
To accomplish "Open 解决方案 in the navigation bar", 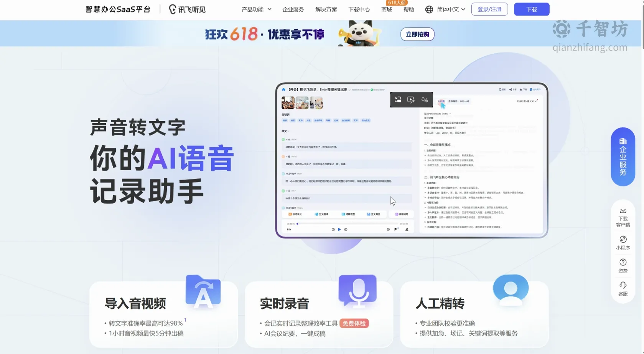I will 326,10.
